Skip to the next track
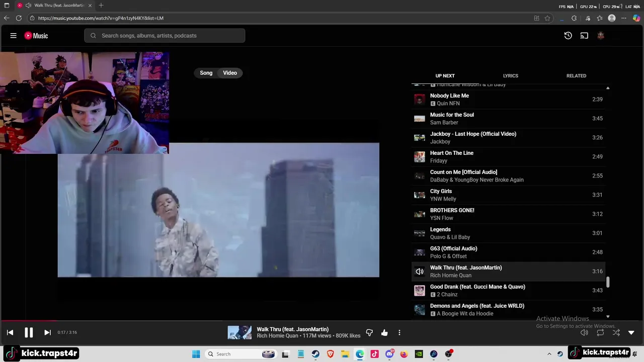 (47, 332)
